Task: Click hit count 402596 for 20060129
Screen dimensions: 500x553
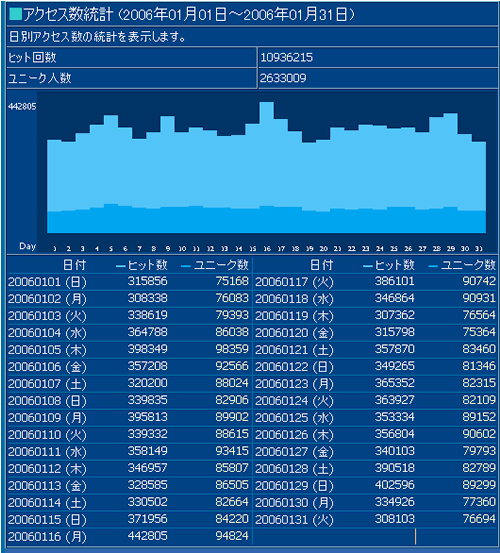Action: tap(395, 485)
